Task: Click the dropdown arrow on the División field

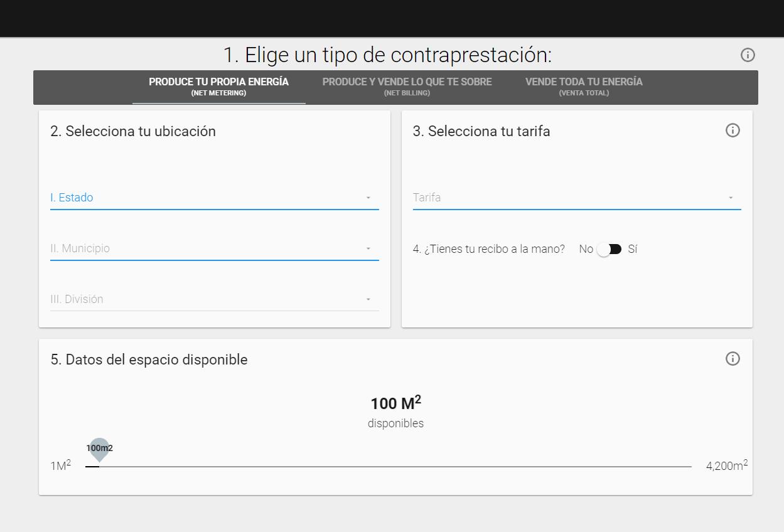Action: click(368, 299)
